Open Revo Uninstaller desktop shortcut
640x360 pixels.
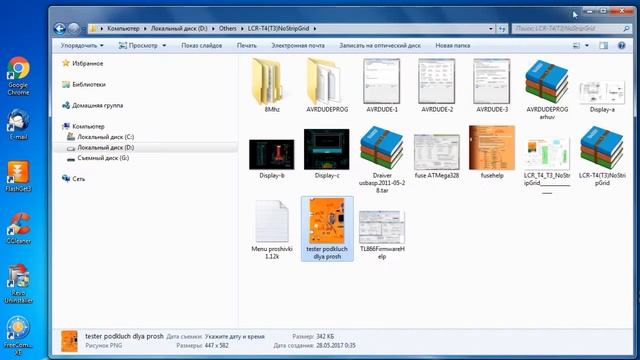[18, 284]
